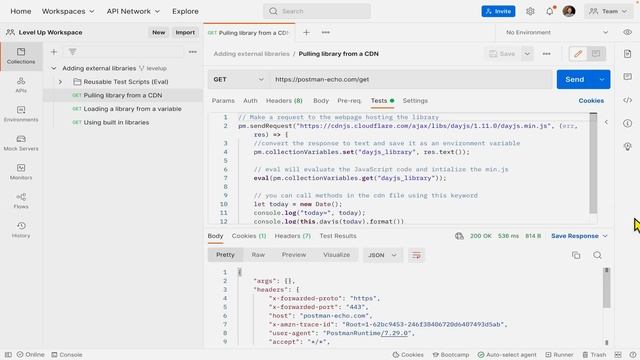Viewport: 640px width, 360px height.
Task: Click the plus icon to create new collection
Action: [54, 52]
